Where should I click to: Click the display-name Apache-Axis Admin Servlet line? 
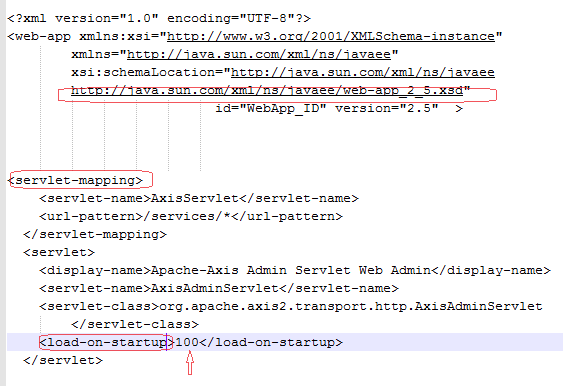click(295, 270)
